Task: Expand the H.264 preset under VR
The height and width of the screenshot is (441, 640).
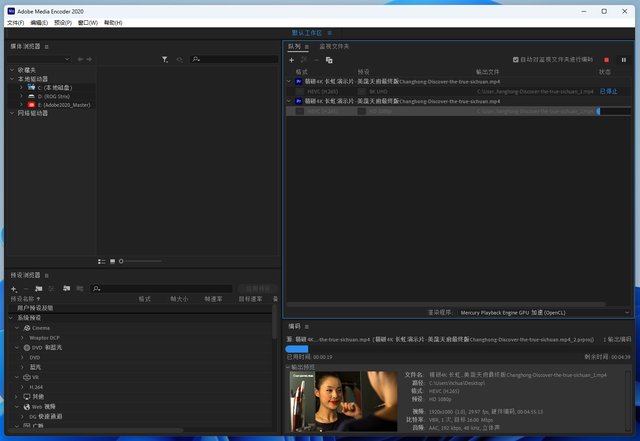Action: point(22,387)
